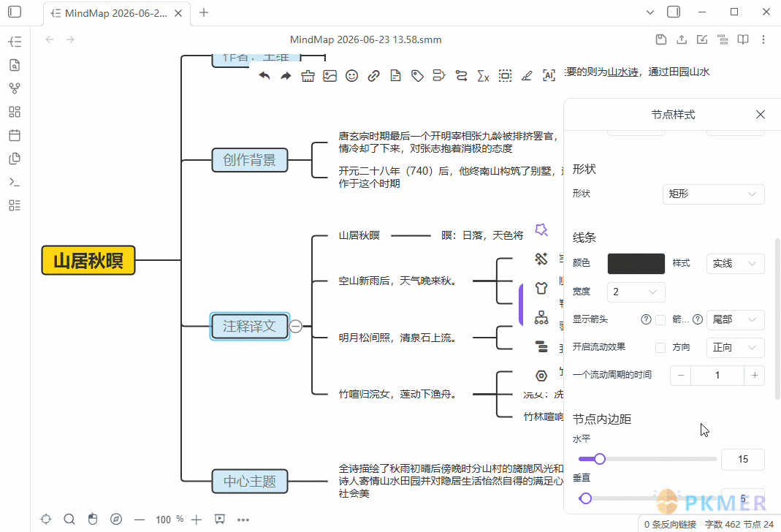Viewport: 781px width, 532px height.
Task: Open the bottom toolbar three-dots menu
Action: 243,520
